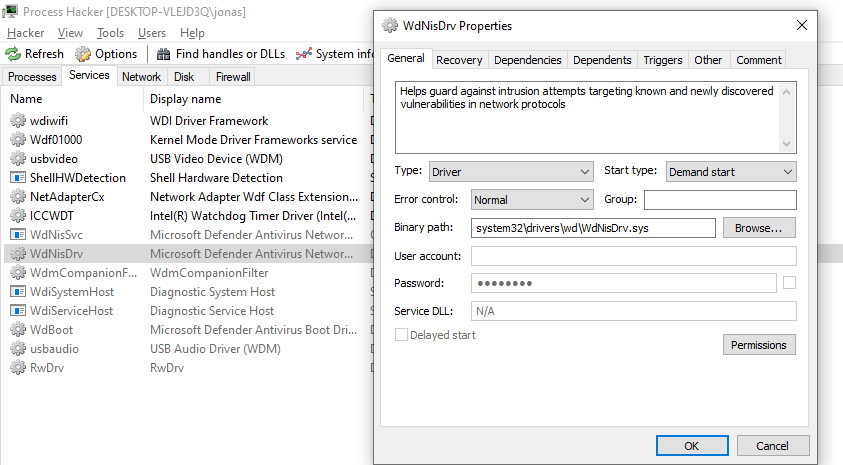843x465 pixels.
Task: Click the description scrollbar down arrow
Action: point(787,144)
